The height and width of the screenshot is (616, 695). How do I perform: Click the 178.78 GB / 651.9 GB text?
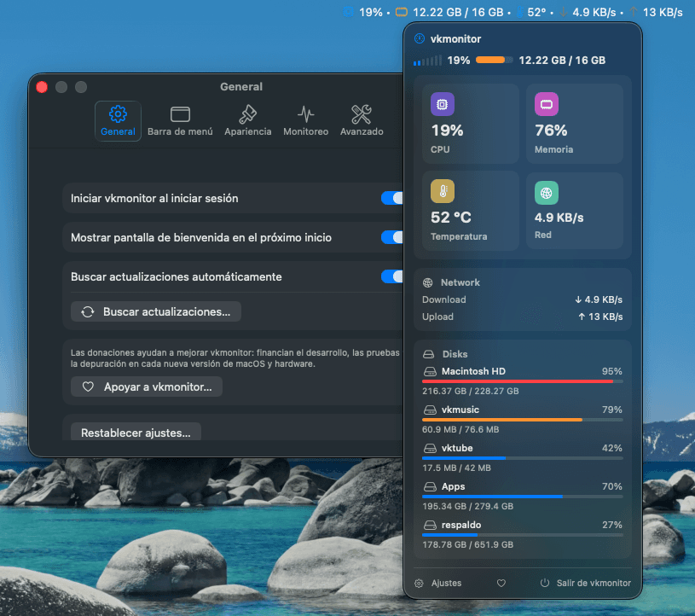[x=467, y=544]
